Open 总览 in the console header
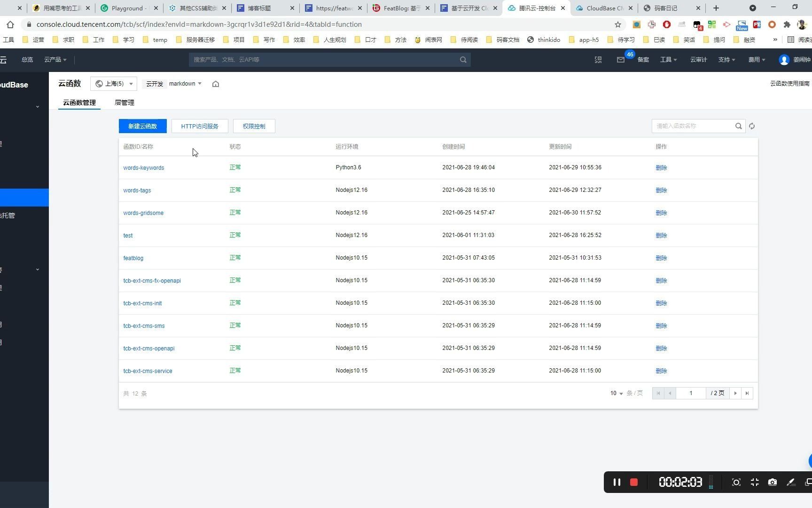 [27, 60]
